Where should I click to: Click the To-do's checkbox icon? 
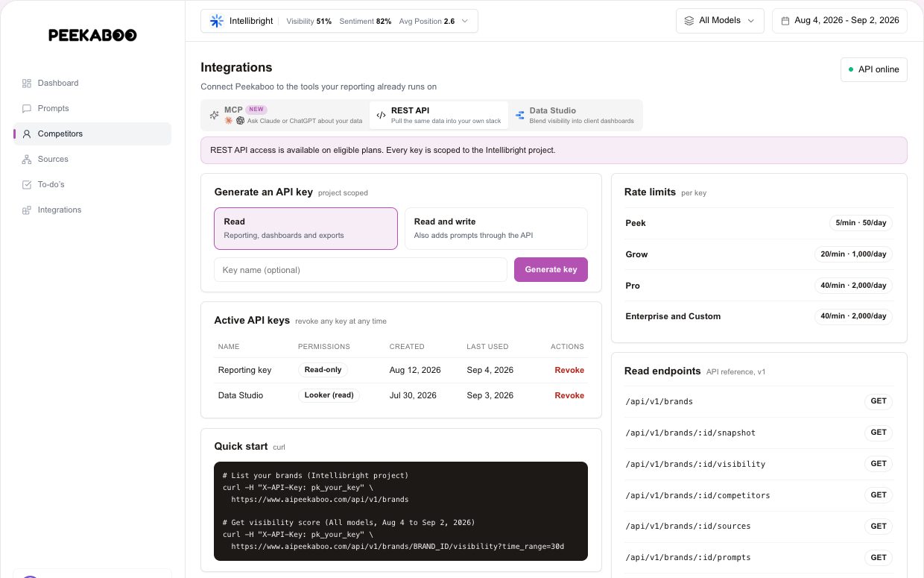[27, 185]
